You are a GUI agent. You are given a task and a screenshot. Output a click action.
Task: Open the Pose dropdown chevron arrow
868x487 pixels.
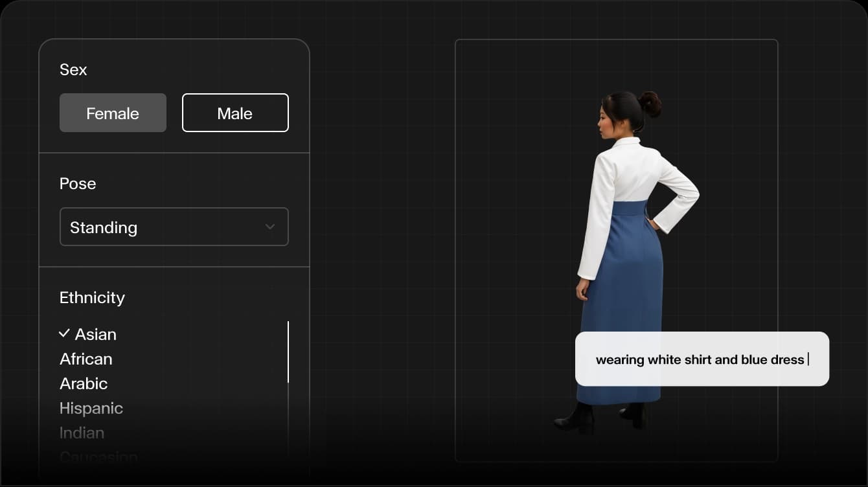[270, 227]
